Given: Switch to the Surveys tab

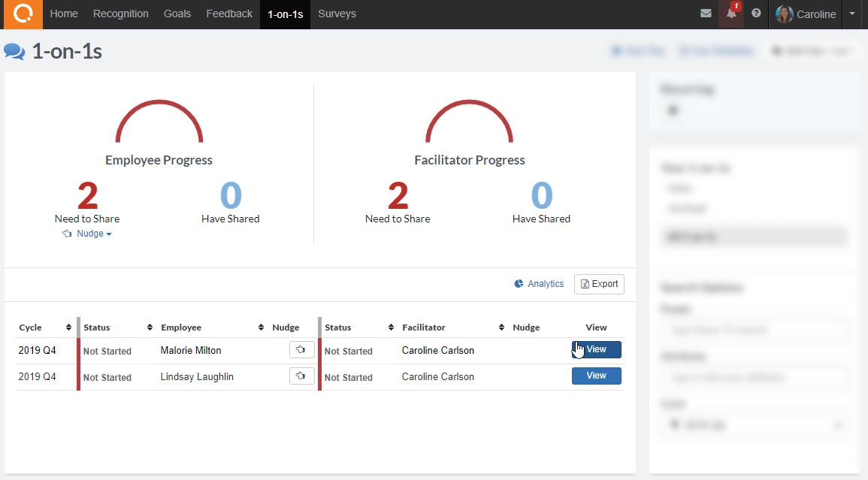Looking at the screenshot, I should click(337, 14).
